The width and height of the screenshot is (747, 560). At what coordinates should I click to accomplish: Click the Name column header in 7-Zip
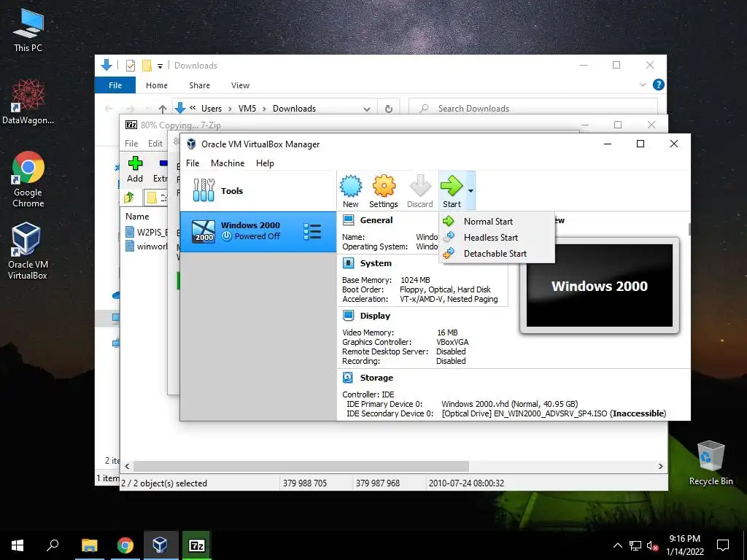pos(137,216)
